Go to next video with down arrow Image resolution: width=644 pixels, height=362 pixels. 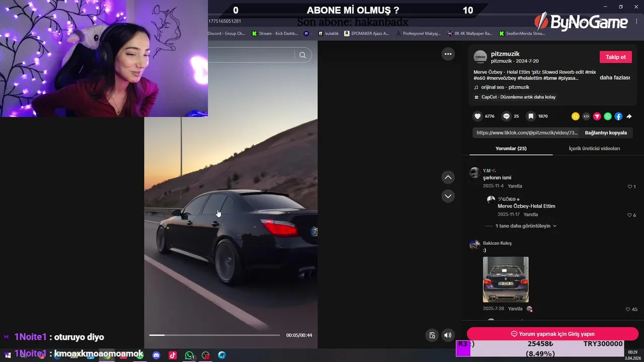[448, 196]
